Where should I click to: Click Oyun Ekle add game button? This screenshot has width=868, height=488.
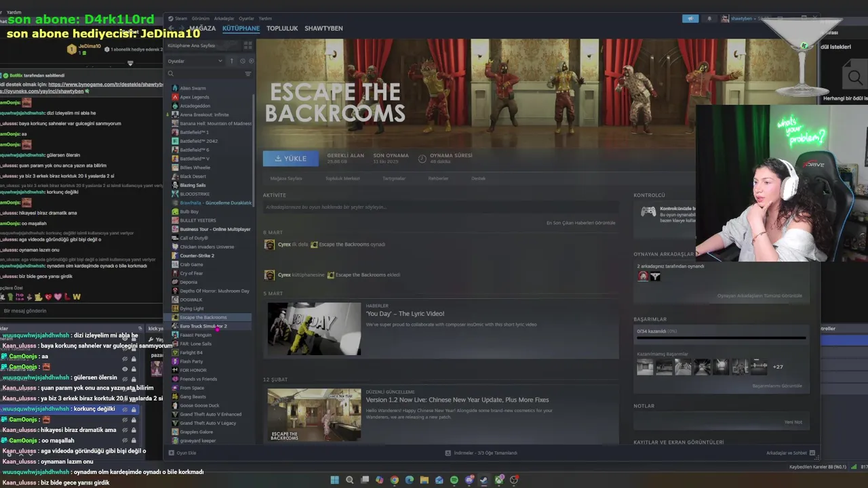(182, 453)
